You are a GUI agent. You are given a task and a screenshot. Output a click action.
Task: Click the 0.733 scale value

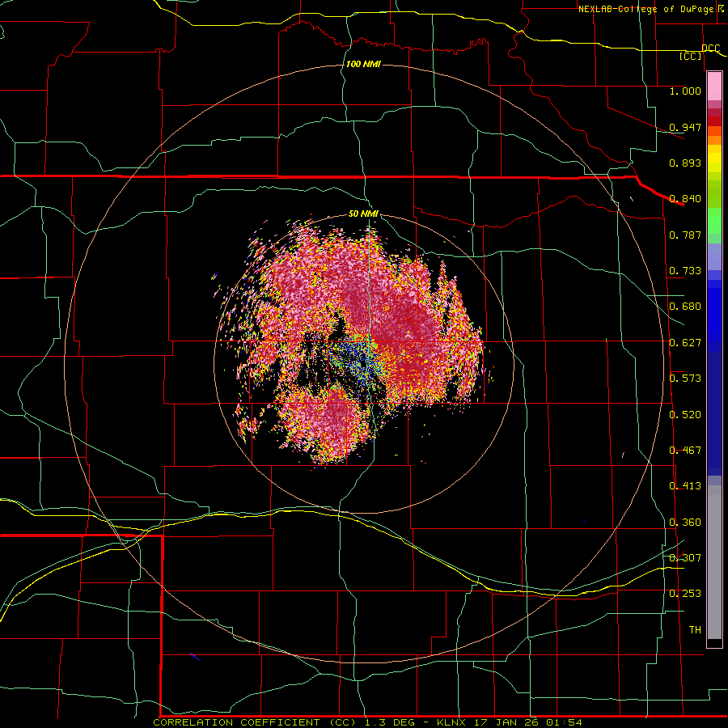[x=685, y=271]
